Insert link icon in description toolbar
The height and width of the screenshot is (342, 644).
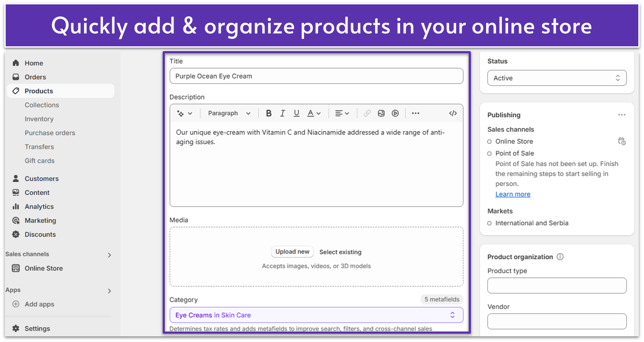coord(367,113)
